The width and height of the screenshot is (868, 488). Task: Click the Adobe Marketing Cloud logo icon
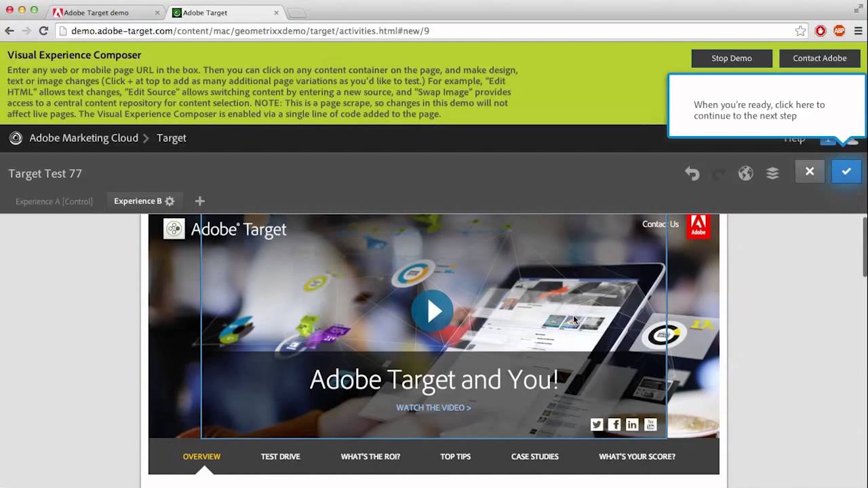pyautogui.click(x=15, y=138)
